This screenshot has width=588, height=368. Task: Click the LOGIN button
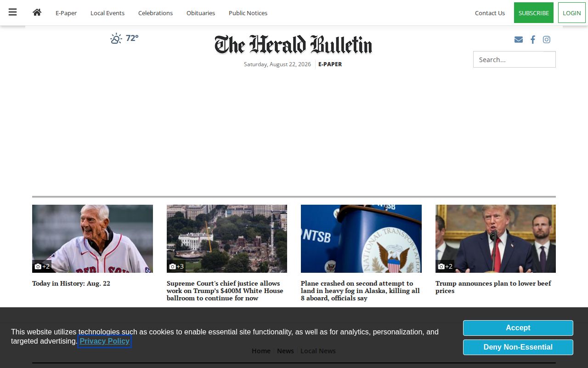(572, 13)
